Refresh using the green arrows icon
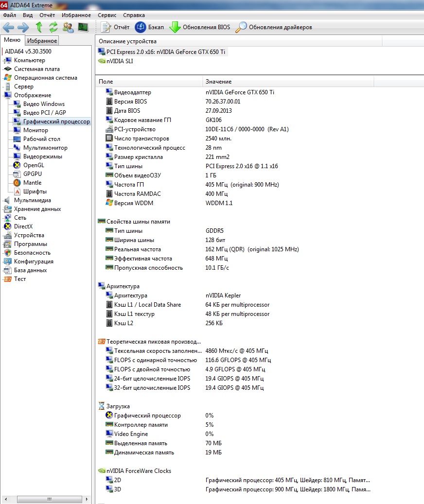424x504 pixels. [x=53, y=27]
